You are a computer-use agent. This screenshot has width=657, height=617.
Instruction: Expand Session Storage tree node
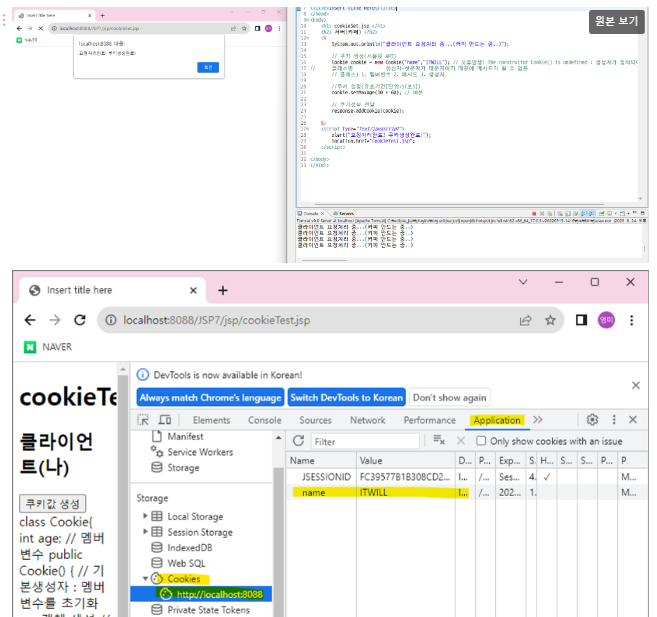tap(145, 532)
